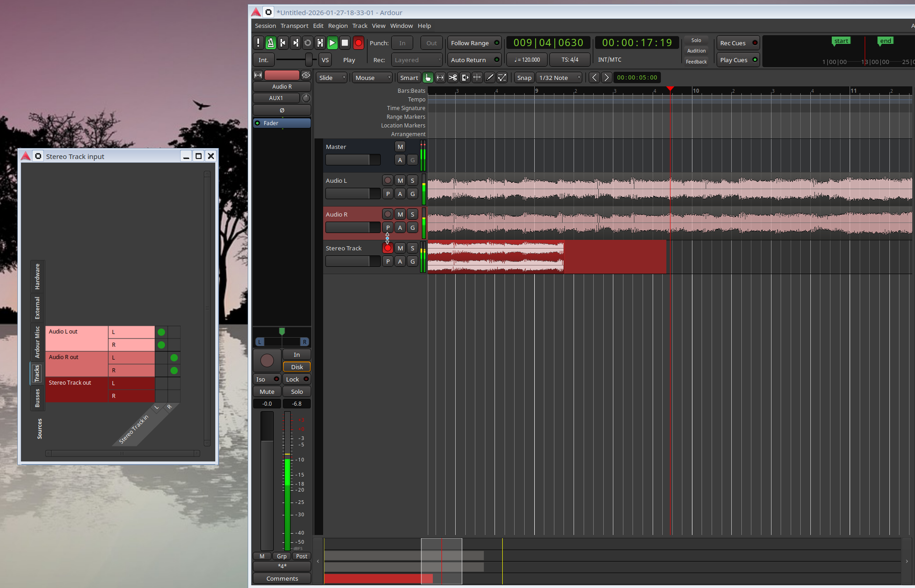Stop transport playback
Image resolution: width=915 pixels, height=588 pixels.
pyautogui.click(x=345, y=43)
